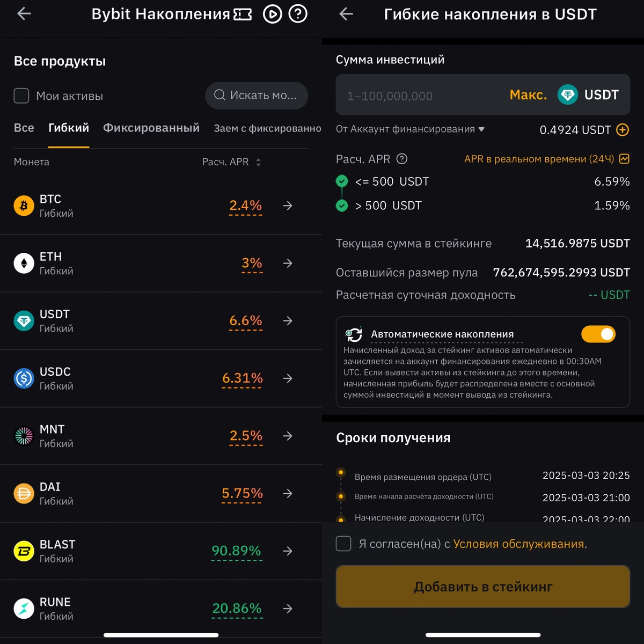Screen dimensions: 644x644
Task: Sort by Расч. APR column arrows
Action: click(258, 162)
